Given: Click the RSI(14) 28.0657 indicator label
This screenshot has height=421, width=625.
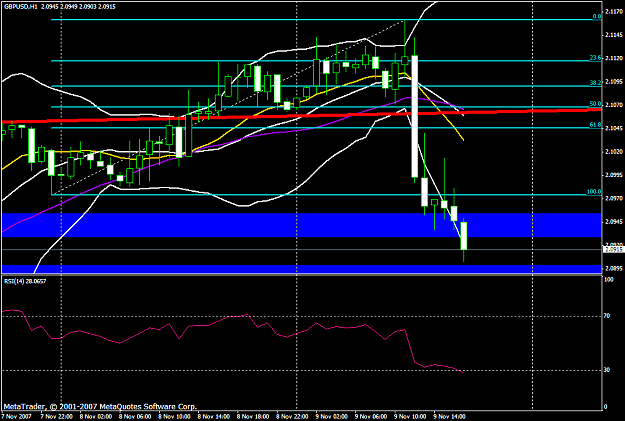Looking at the screenshot, I should 25,281.
